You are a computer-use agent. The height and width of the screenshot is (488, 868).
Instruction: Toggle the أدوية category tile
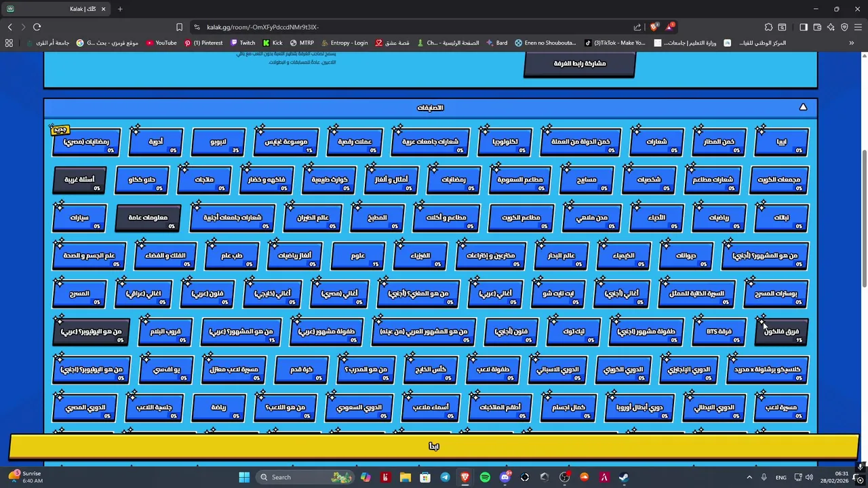(156, 142)
